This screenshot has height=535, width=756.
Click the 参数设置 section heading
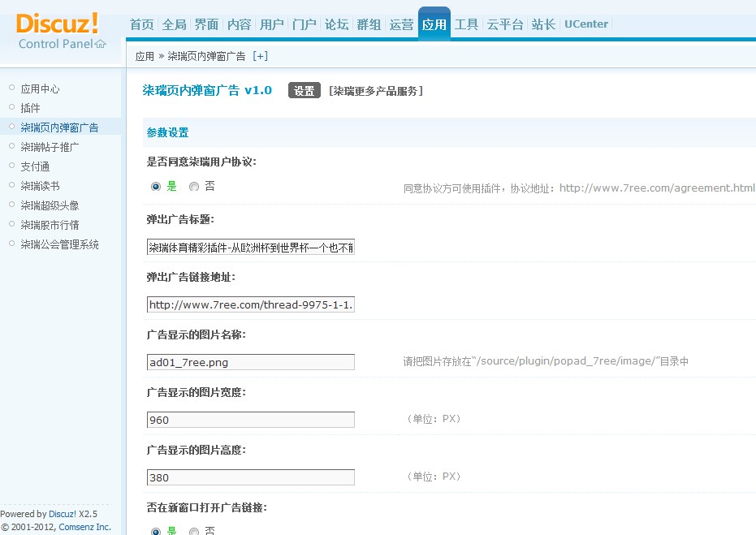click(x=167, y=132)
